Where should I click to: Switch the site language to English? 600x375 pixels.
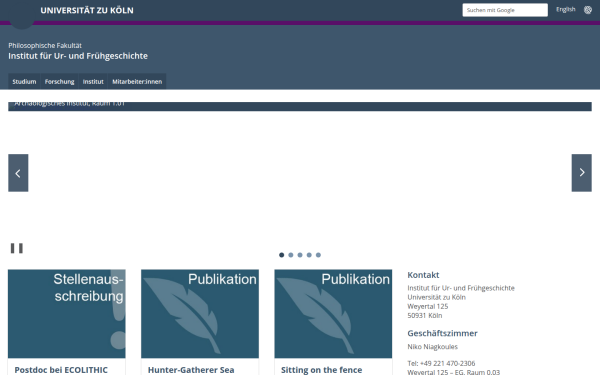click(566, 10)
